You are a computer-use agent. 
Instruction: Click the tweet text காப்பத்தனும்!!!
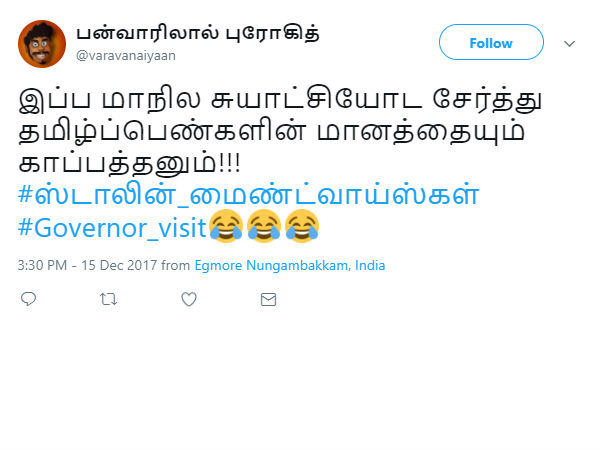pyautogui.click(x=129, y=165)
